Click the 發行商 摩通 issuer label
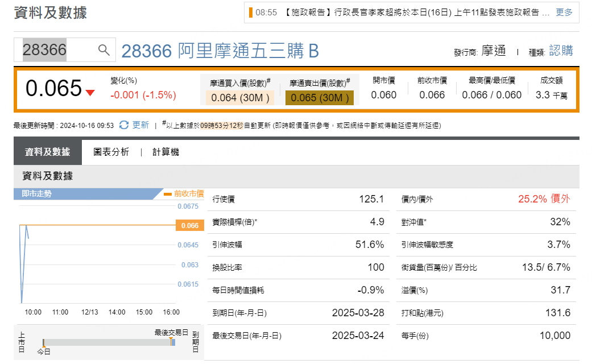592x364 pixels. click(x=480, y=51)
